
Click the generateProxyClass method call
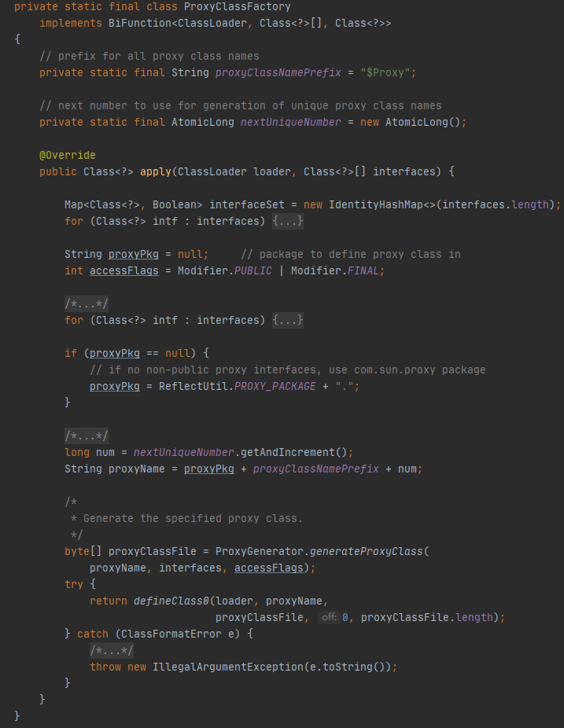(366, 552)
